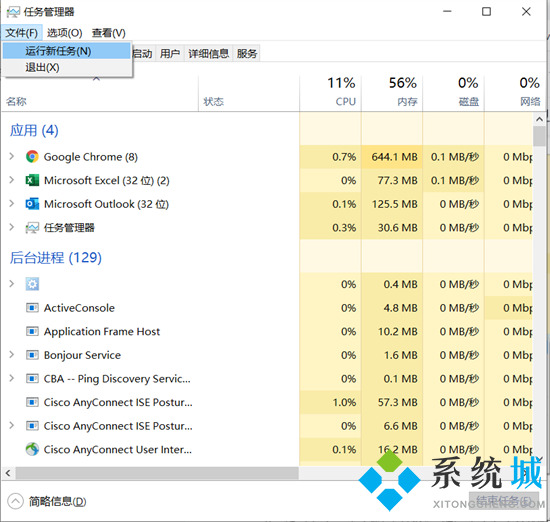
Task: Switch to the 服务 tab
Action: point(247,54)
